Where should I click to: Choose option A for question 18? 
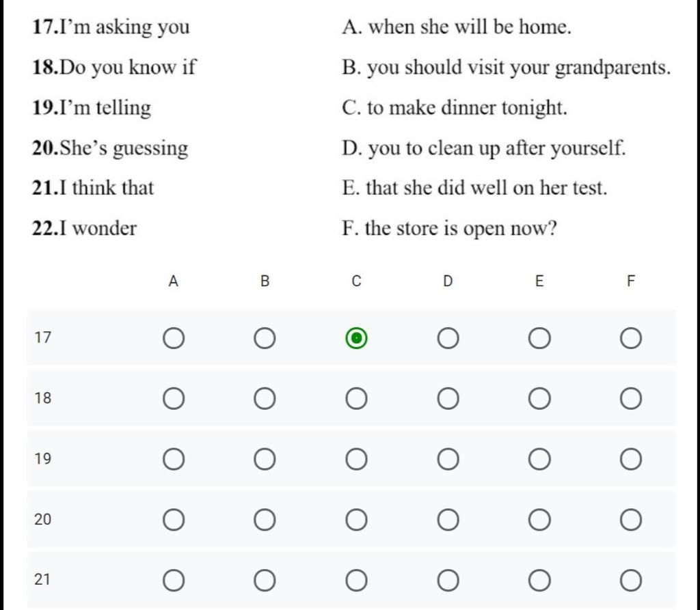[x=174, y=399]
